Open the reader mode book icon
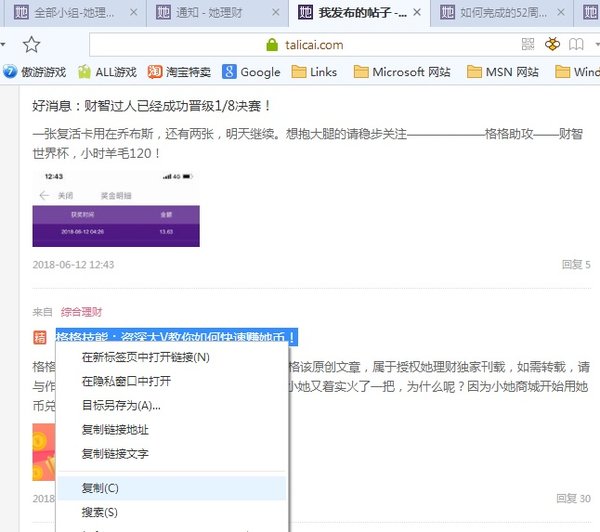 tap(576, 44)
